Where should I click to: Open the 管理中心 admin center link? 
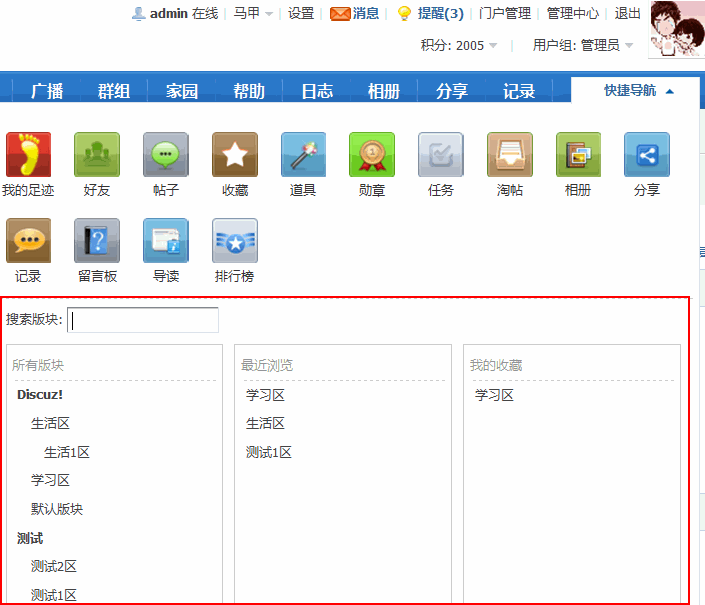[573, 13]
